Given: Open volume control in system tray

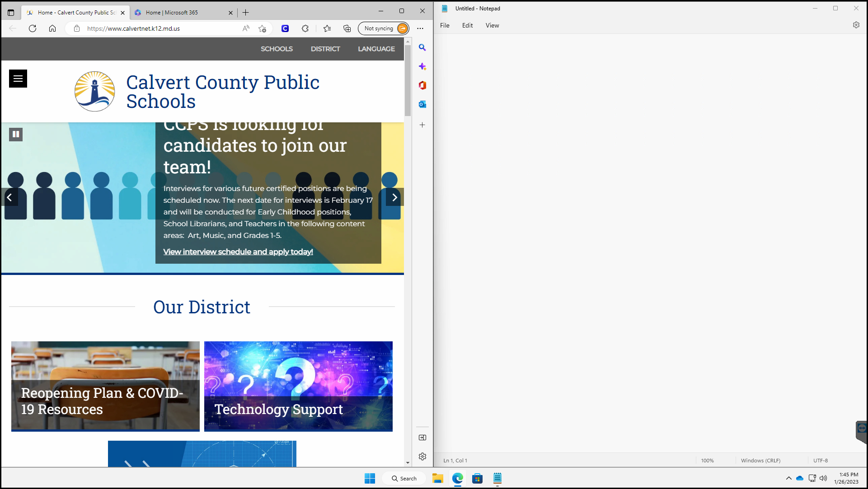Looking at the screenshot, I should click(823, 478).
